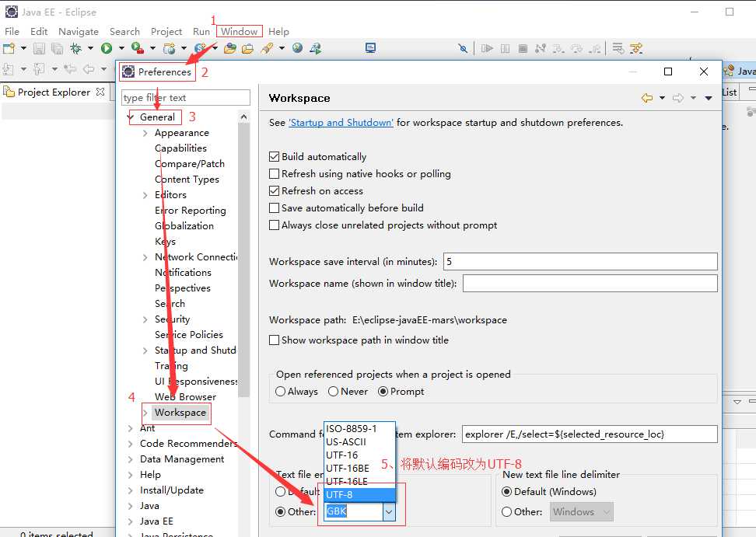The height and width of the screenshot is (537, 756).
Task: Expand the Install/Update tree node
Action: 130,490
